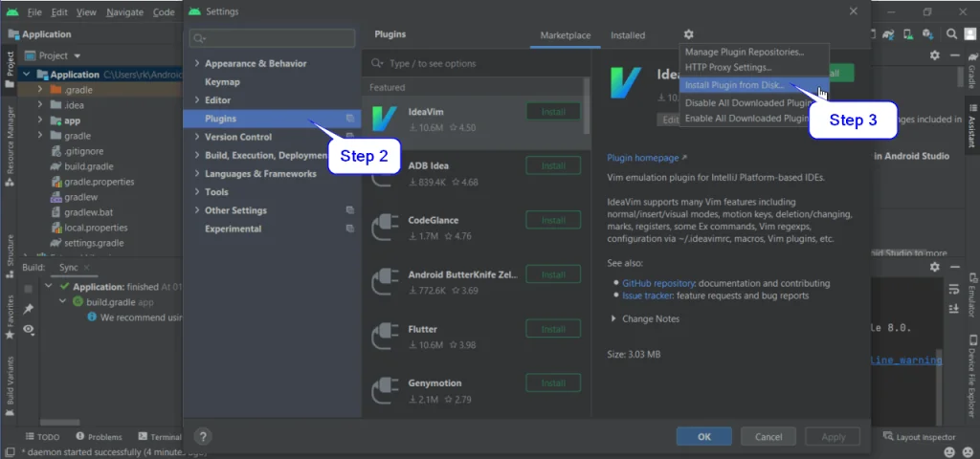This screenshot has width=980, height=459.
Task: Open the Emulator tool window
Action: (972, 297)
